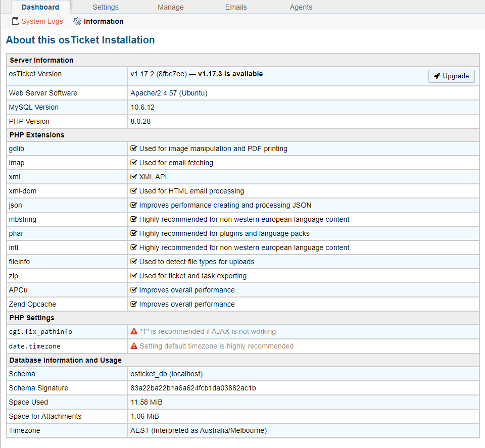This screenshot has width=485, height=448.
Task: Go to the Manage tab
Action: click(171, 7)
